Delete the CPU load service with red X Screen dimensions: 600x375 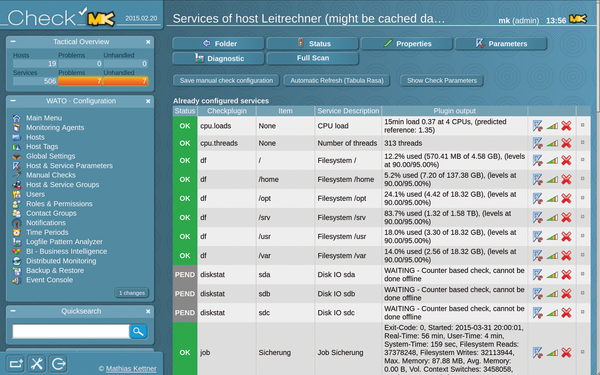coord(566,126)
